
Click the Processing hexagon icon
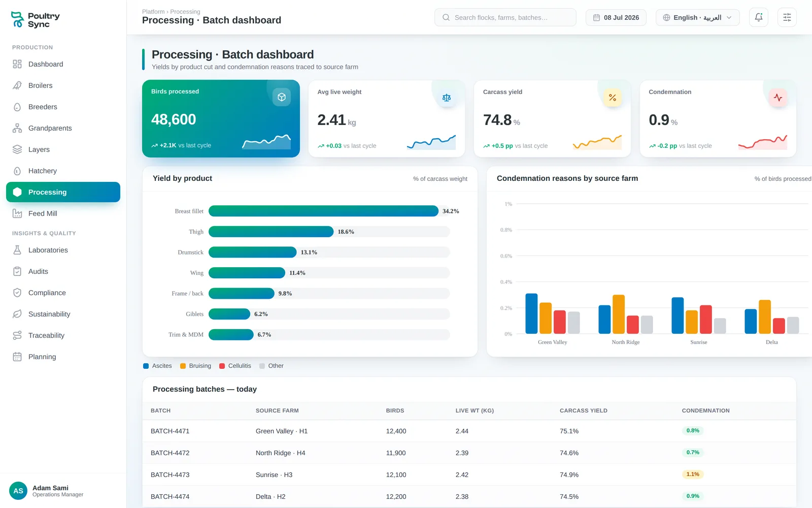pyautogui.click(x=17, y=192)
